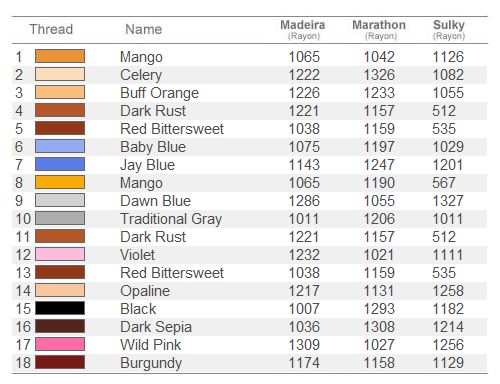Screen dimensions: 500x384
Task: Select the Traditional Gray swatch
Action: coord(60,218)
